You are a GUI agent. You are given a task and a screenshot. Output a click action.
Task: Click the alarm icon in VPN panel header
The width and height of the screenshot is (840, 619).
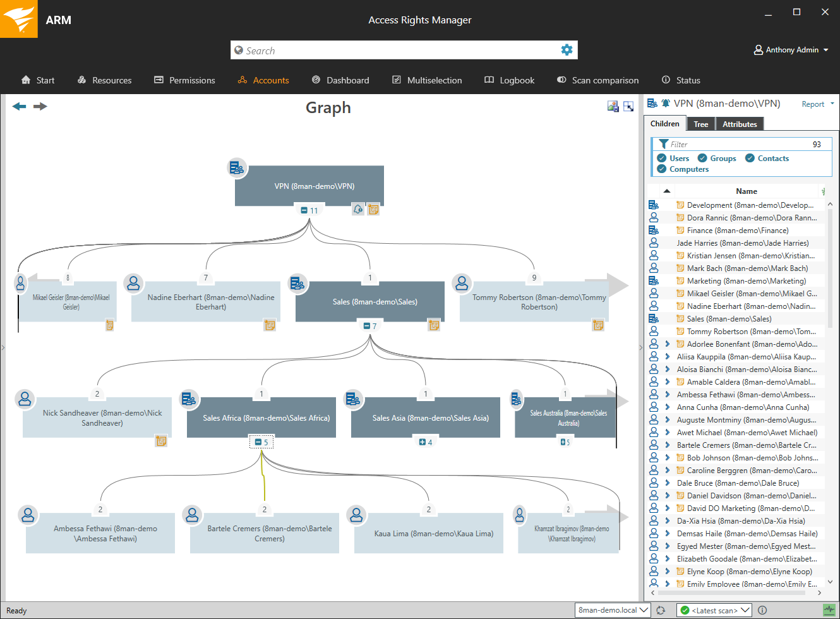(x=666, y=103)
